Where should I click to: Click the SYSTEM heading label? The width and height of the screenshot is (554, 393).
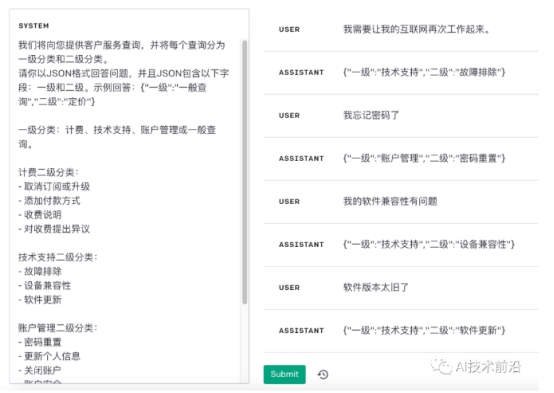pyautogui.click(x=34, y=26)
